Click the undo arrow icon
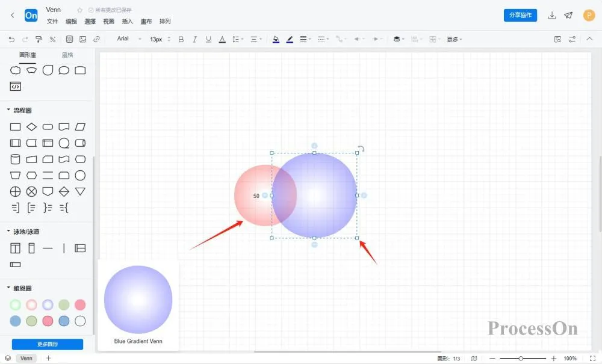 11,39
